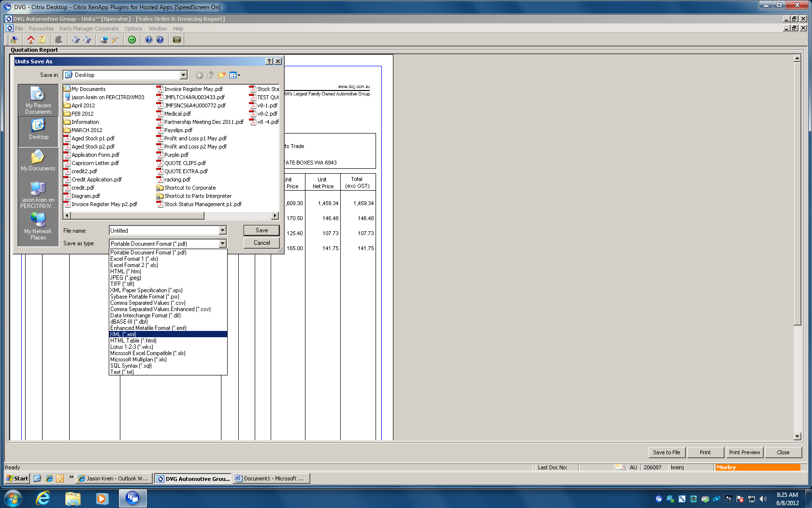Click the Start button in Citrix desktop
Screen dimensions: 812x508
click(x=17, y=478)
